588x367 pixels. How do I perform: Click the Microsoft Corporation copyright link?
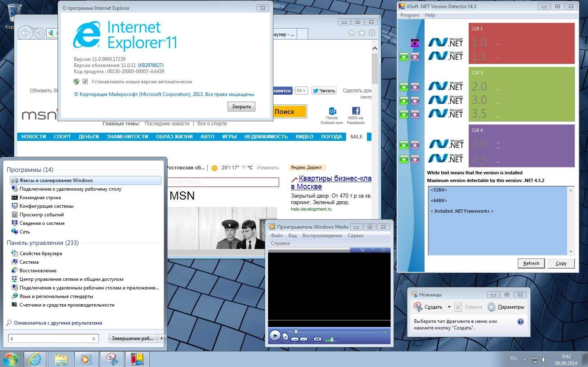click(164, 94)
